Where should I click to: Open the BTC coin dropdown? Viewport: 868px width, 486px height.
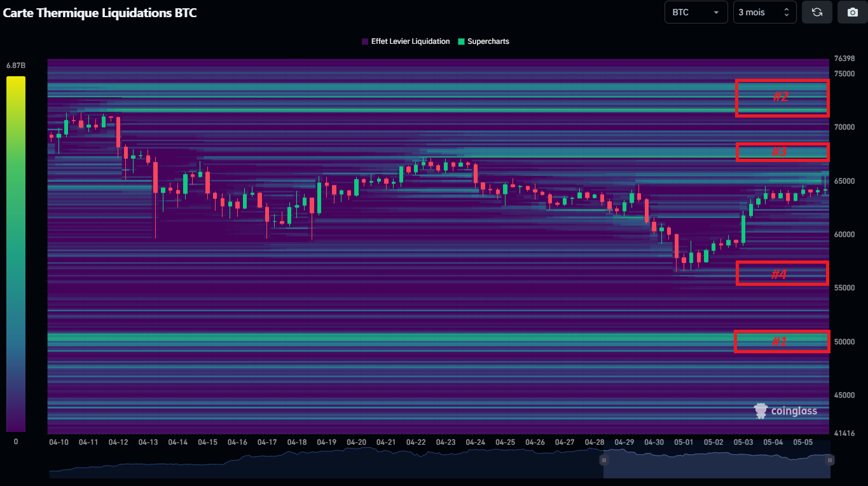click(696, 12)
